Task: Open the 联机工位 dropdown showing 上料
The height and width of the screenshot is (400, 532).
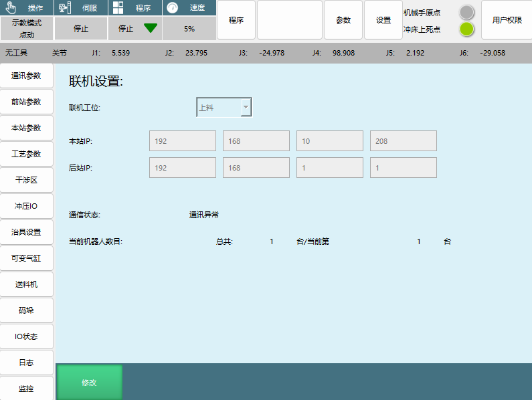Action: 224,107
